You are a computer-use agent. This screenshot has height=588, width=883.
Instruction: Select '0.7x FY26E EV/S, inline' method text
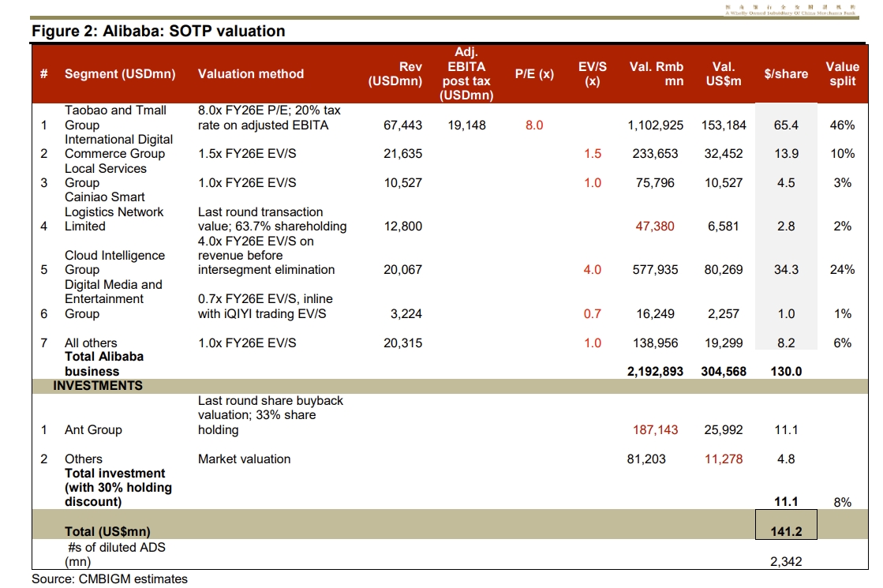click(265, 306)
